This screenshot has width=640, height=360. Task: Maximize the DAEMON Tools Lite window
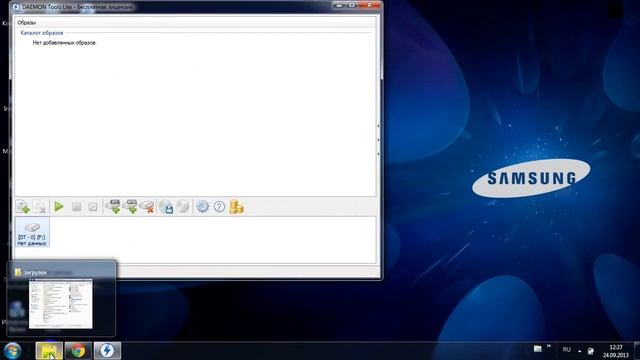(352, 5)
